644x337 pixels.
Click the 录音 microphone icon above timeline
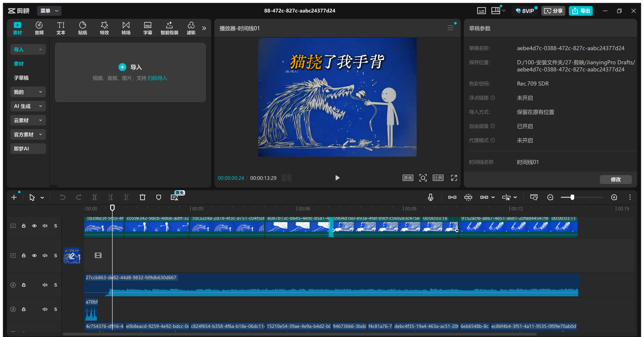pyautogui.click(x=430, y=197)
